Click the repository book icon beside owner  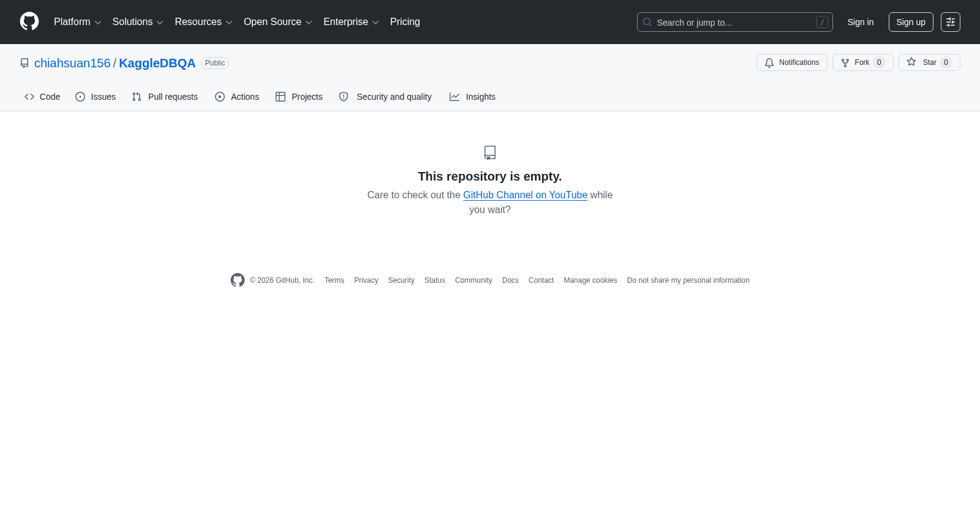coord(24,63)
